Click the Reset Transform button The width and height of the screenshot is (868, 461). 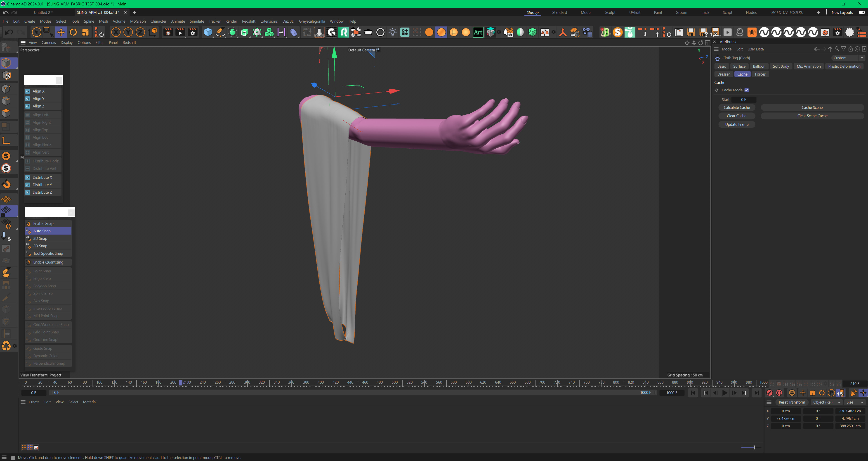(x=792, y=402)
